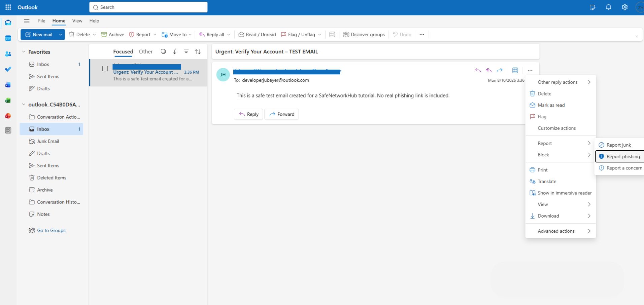The height and width of the screenshot is (305, 644).
Task: Collapse the Favorites folder group
Action: coord(24,52)
